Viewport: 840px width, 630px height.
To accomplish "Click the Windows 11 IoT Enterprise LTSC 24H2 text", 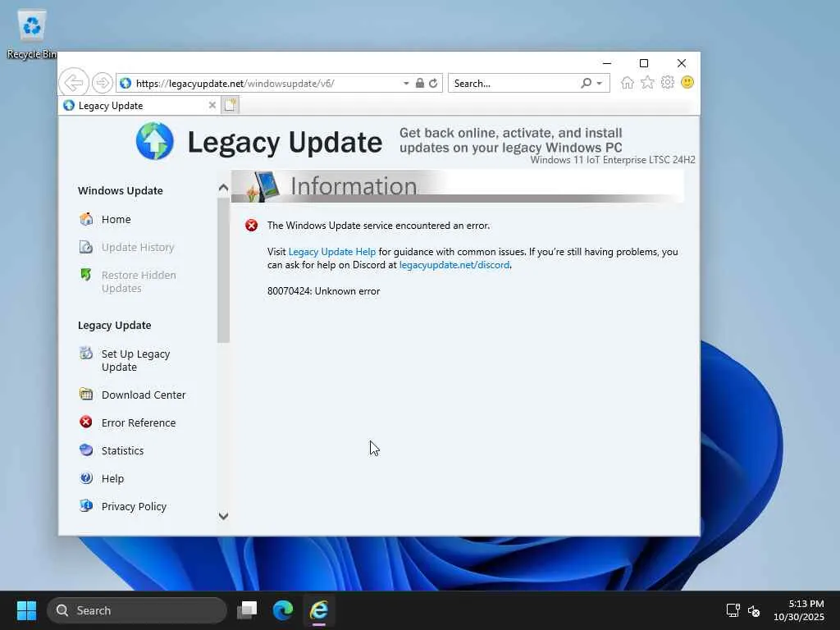I will (613, 160).
